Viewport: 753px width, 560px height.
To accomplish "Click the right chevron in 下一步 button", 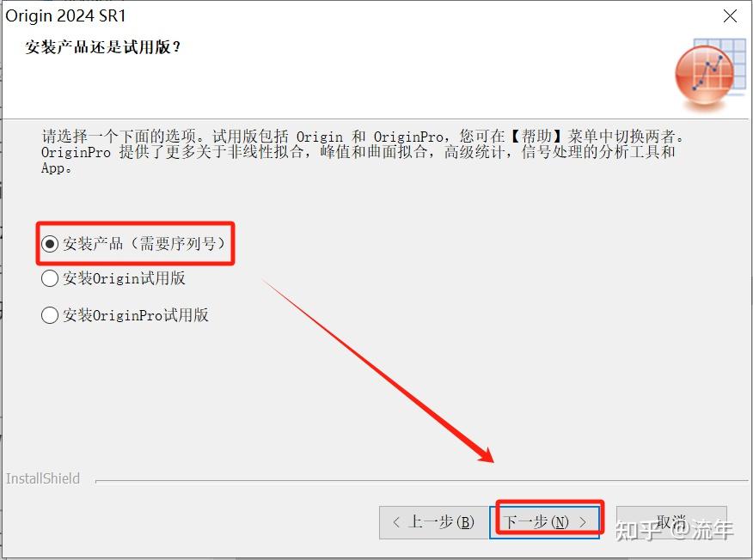I will pyautogui.click(x=582, y=522).
